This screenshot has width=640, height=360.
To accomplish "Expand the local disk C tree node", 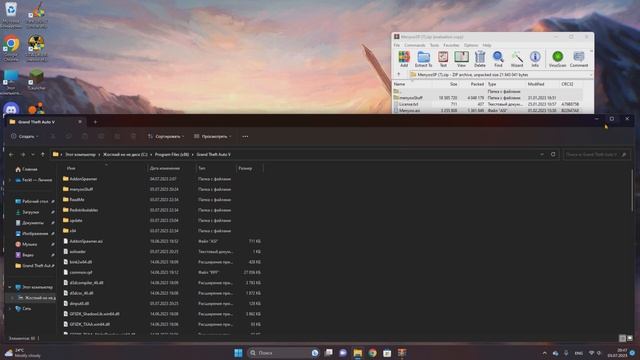I will [12, 298].
